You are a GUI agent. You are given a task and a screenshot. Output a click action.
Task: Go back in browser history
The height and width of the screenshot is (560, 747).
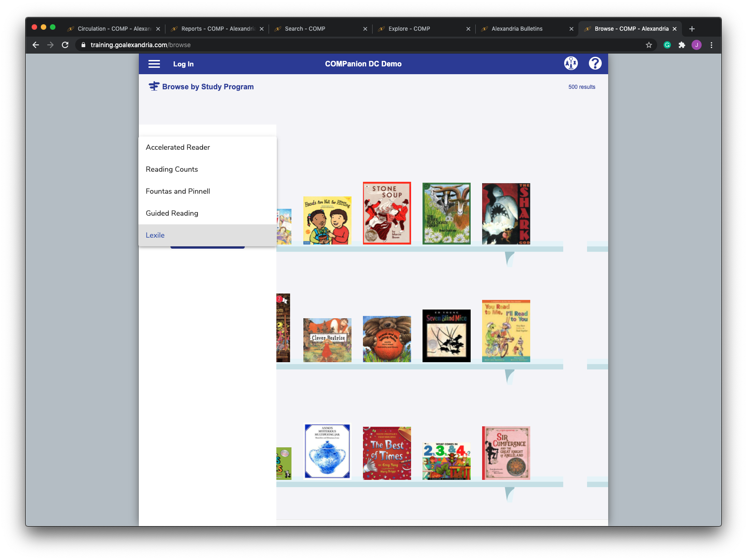36,45
